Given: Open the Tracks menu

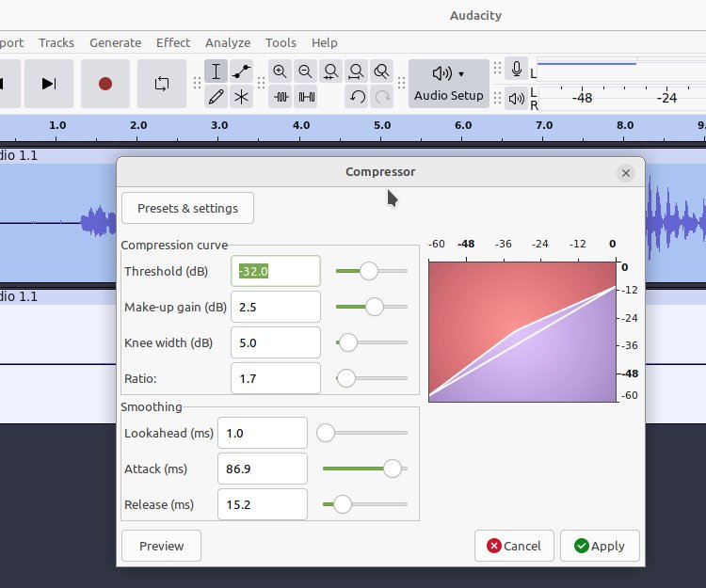Looking at the screenshot, I should click(x=56, y=42).
